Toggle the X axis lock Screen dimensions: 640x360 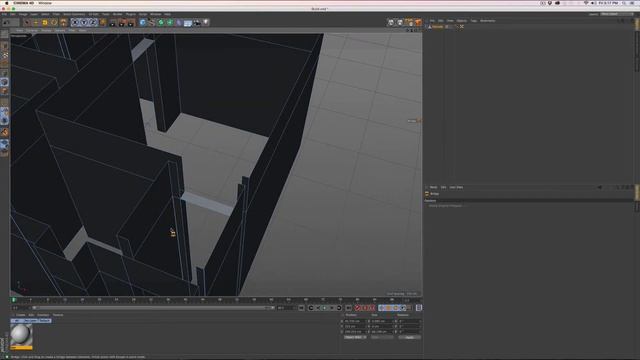coord(75,22)
